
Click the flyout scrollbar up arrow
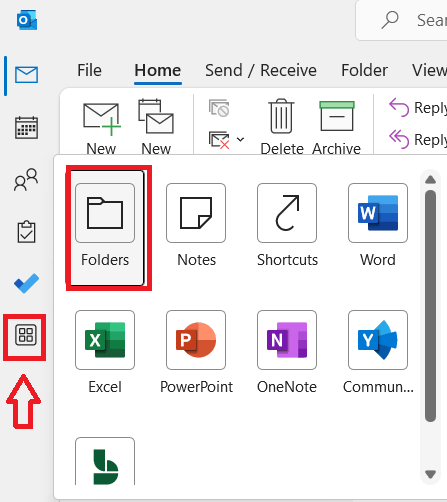[x=430, y=180]
